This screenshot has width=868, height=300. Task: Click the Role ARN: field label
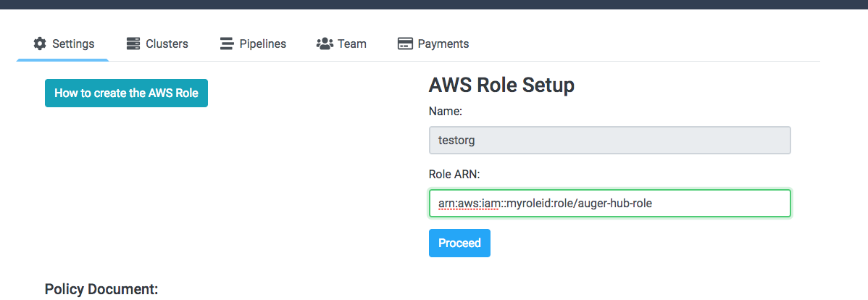pyautogui.click(x=454, y=175)
